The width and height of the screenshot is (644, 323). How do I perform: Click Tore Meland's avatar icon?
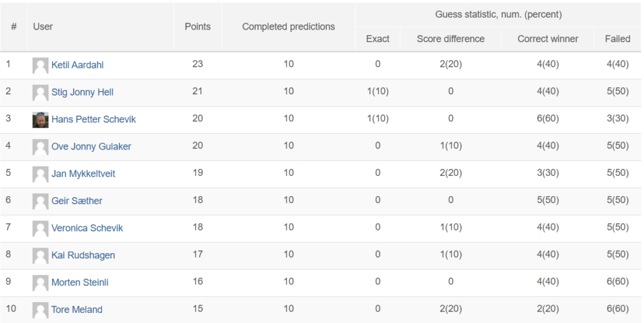[x=40, y=310]
